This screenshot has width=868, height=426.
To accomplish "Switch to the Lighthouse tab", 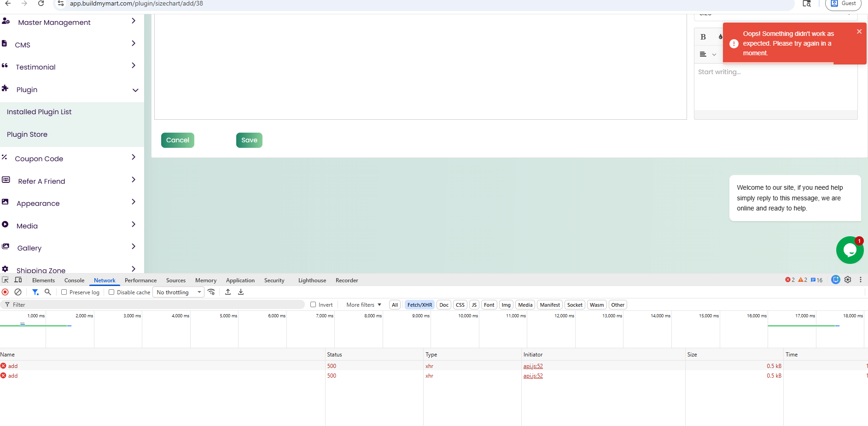I will [x=312, y=280].
